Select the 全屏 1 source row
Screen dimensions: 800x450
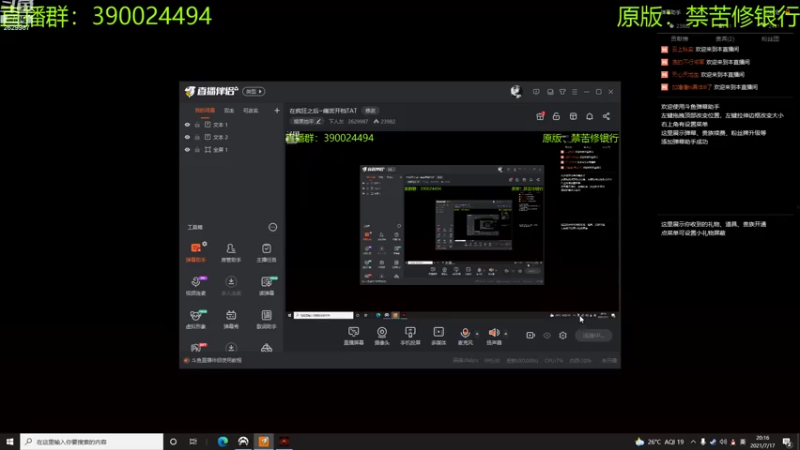[x=232, y=149]
